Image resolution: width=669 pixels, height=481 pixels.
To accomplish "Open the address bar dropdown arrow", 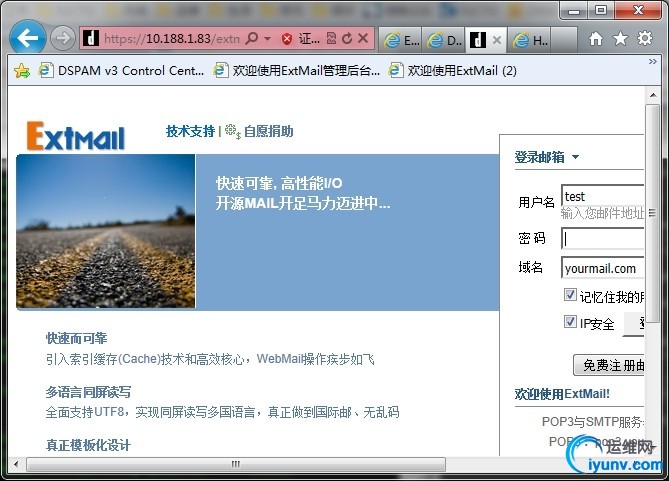I will pos(268,39).
